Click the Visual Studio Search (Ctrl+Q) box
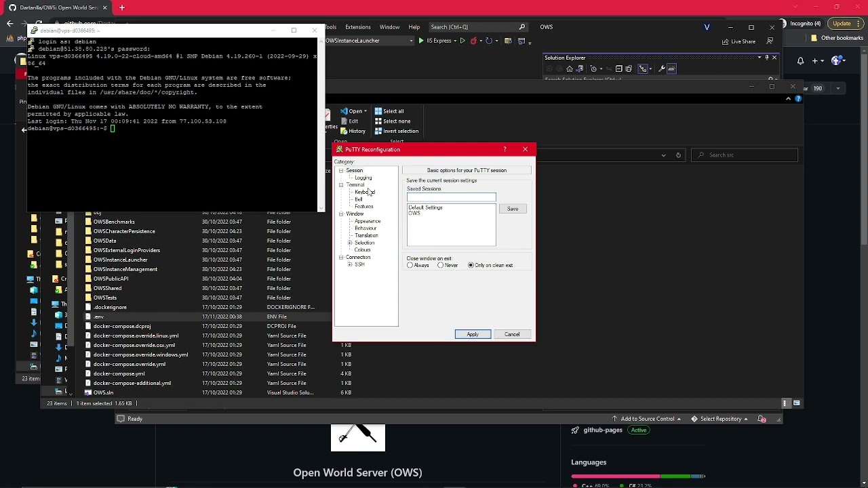The width and height of the screenshot is (868, 488). [478, 27]
